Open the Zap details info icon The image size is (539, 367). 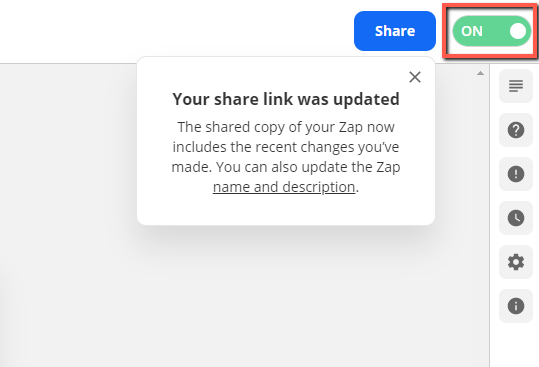coord(516,306)
